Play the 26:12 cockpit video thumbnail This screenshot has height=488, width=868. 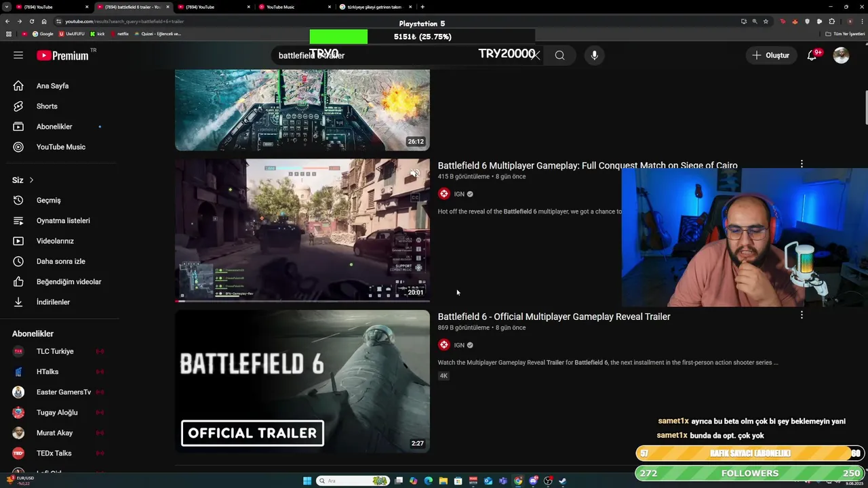302,110
